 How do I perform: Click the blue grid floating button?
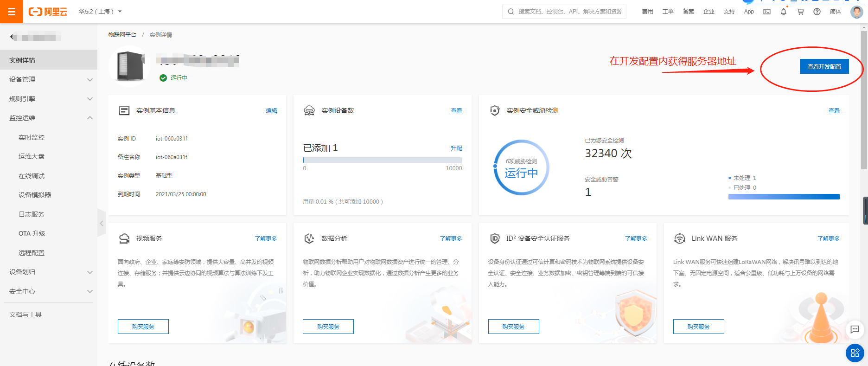(855, 353)
